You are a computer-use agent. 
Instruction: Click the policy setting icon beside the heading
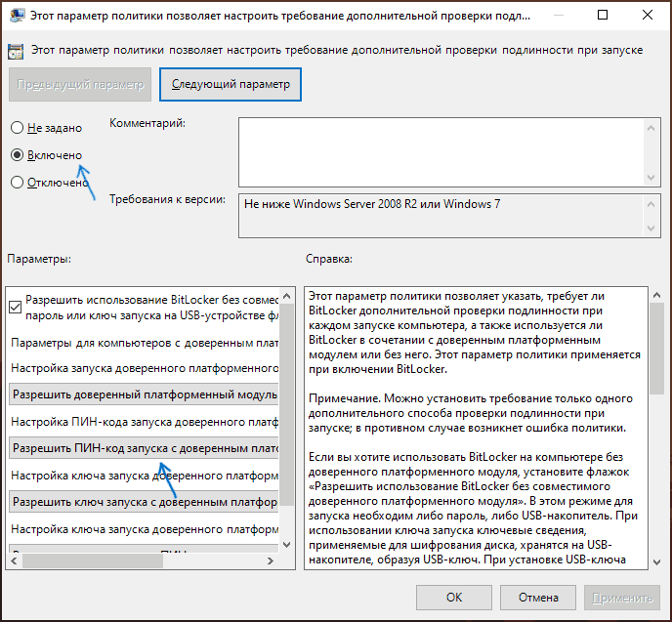(16, 52)
